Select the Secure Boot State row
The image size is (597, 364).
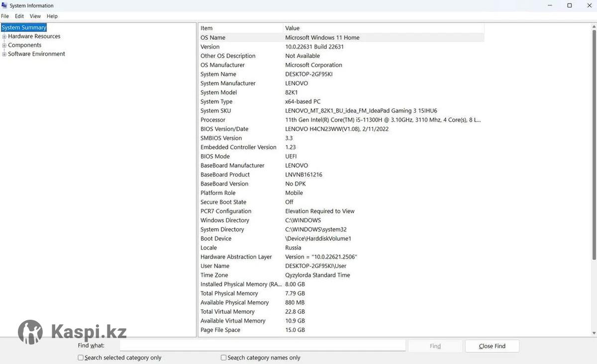point(341,202)
